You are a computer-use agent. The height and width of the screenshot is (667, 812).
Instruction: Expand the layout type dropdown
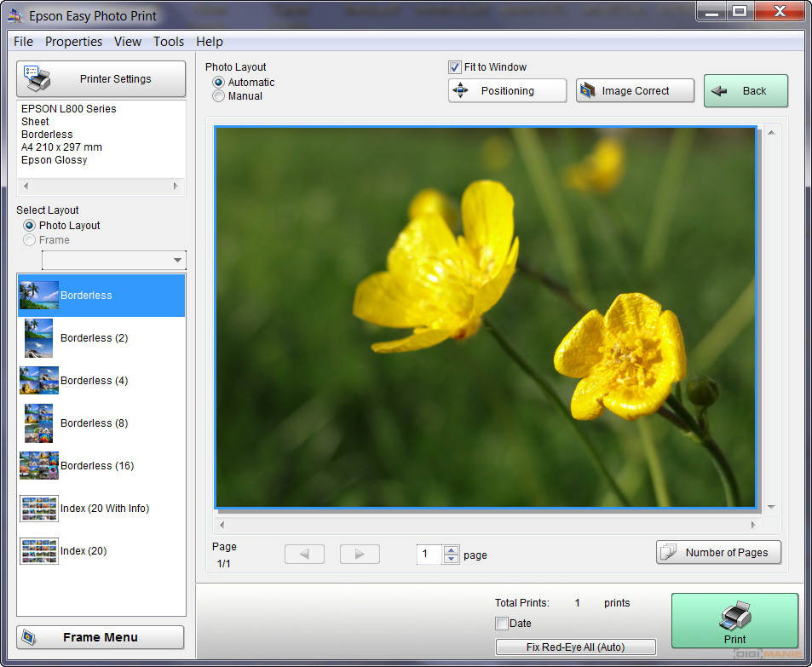point(177,261)
